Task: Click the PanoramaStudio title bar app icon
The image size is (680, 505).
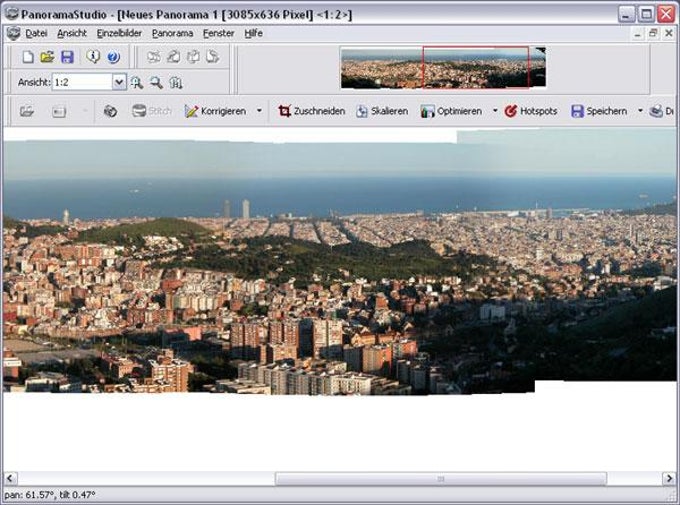Action: (11, 14)
